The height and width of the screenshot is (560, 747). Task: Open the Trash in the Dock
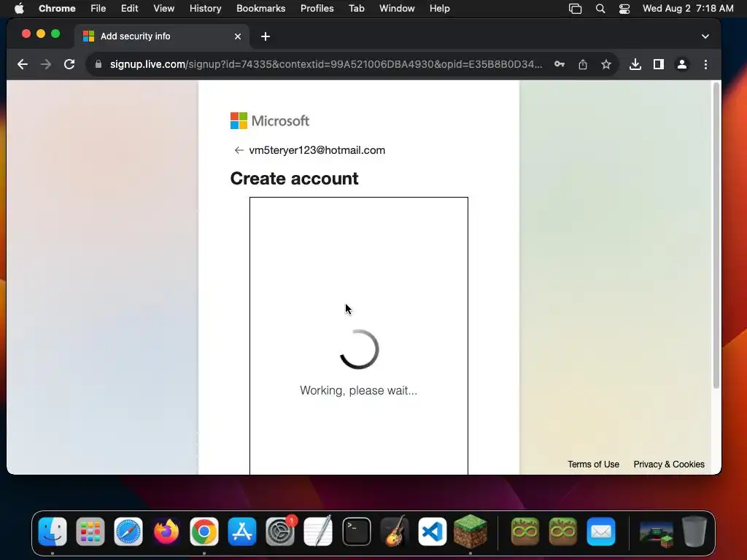tap(694, 532)
